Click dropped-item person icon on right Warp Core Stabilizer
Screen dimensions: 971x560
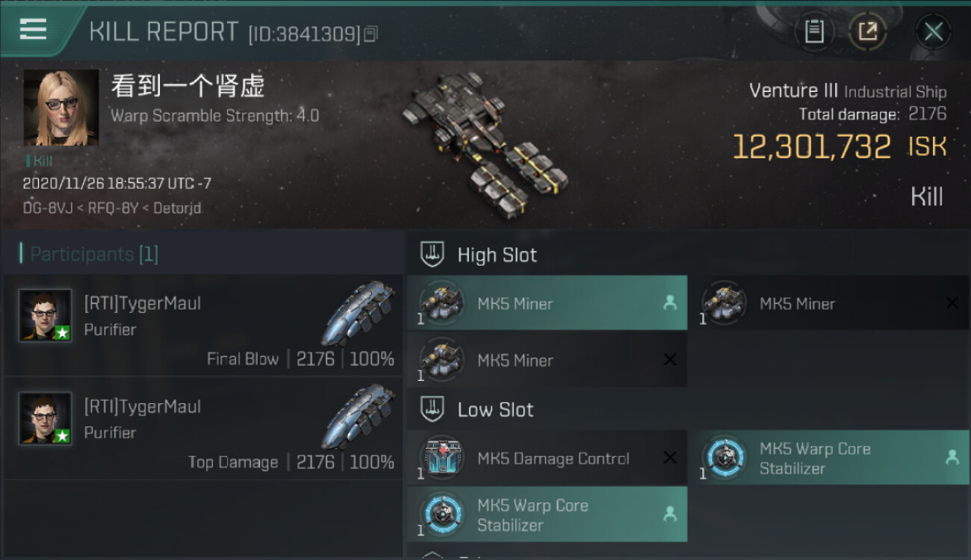pyautogui.click(x=952, y=458)
